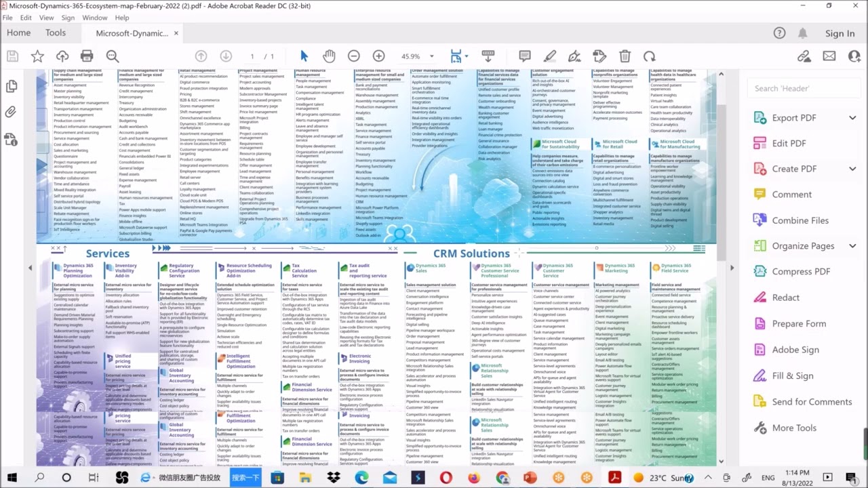This screenshot has height=488, width=868.
Task: Open the find text magnifier tool
Action: pyautogui.click(x=113, y=56)
